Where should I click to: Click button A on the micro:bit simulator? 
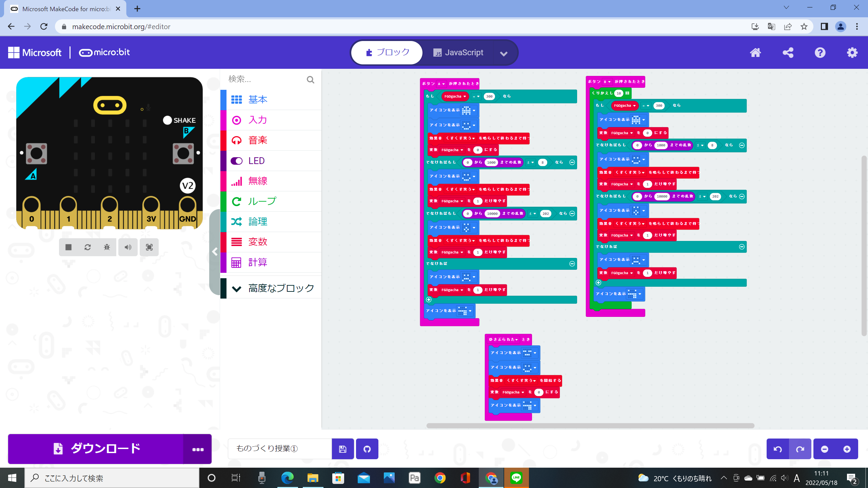36,153
